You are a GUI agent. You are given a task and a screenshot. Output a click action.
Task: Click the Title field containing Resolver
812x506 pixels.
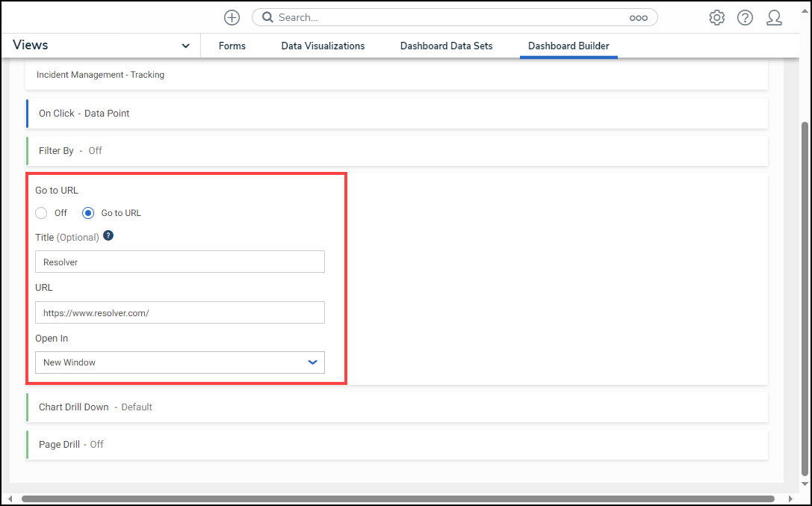pyautogui.click(x=180, y=262)
